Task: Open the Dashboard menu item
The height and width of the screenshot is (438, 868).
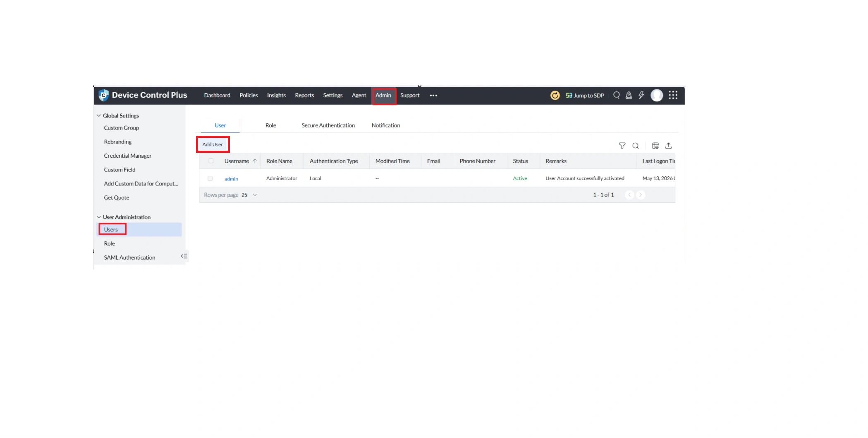Action: click(x=217, y=96)
